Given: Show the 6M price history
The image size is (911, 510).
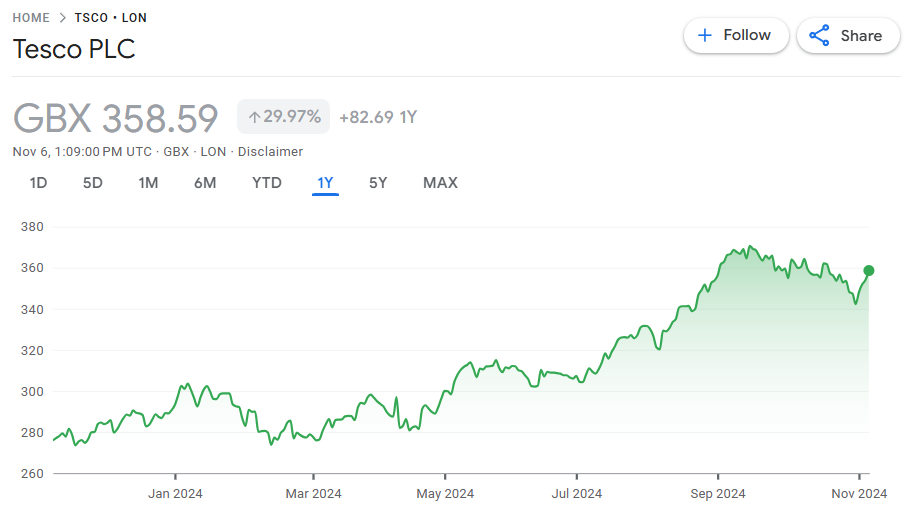Looking at the screenshot, I should tap(205, 183).
